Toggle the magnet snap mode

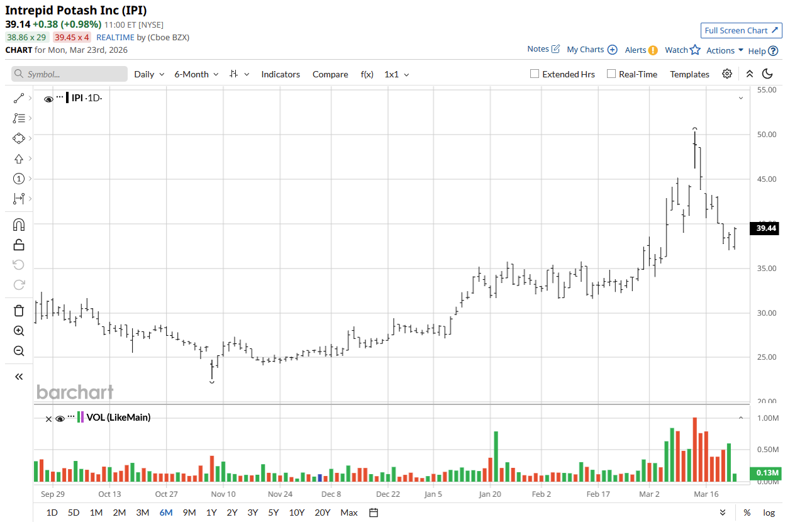tap(19, 224)
